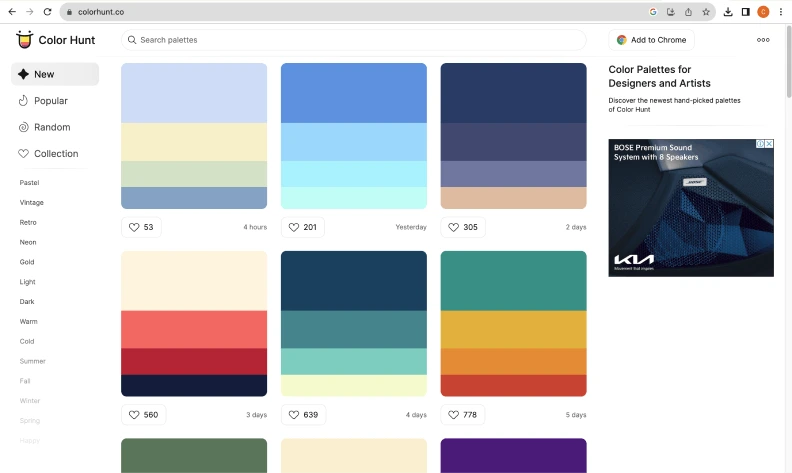
Task: Click the Add to Chrome button
Action: (651, 40)
